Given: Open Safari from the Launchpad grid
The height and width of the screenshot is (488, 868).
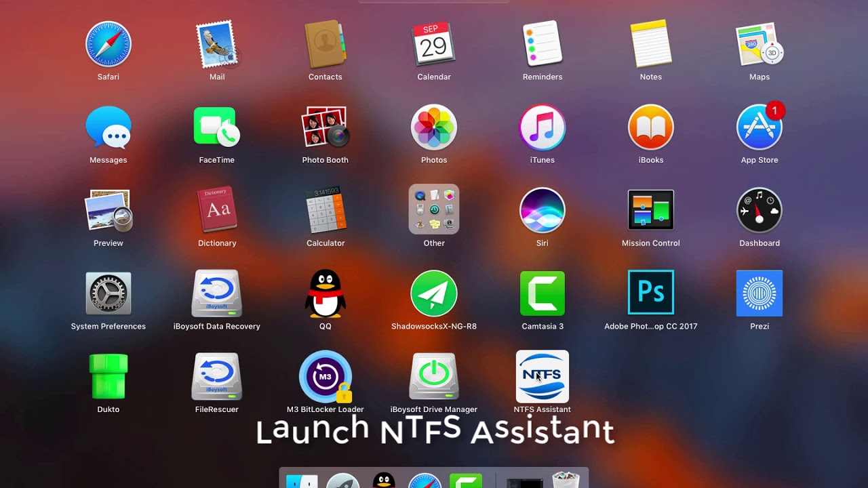Looking at the screenshot, I should point(108,45).
